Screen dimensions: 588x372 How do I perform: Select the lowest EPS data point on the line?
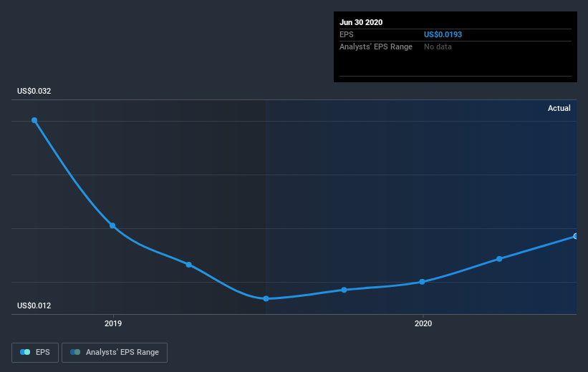coord(266,298)
